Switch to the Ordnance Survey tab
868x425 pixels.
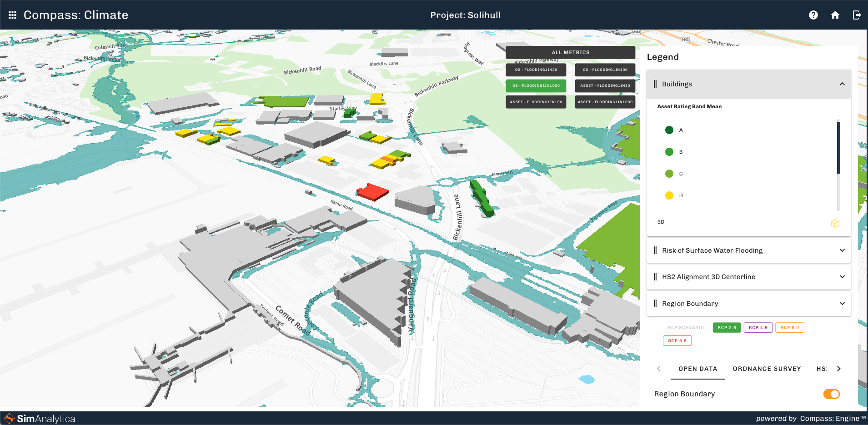(x=767, y=369)
